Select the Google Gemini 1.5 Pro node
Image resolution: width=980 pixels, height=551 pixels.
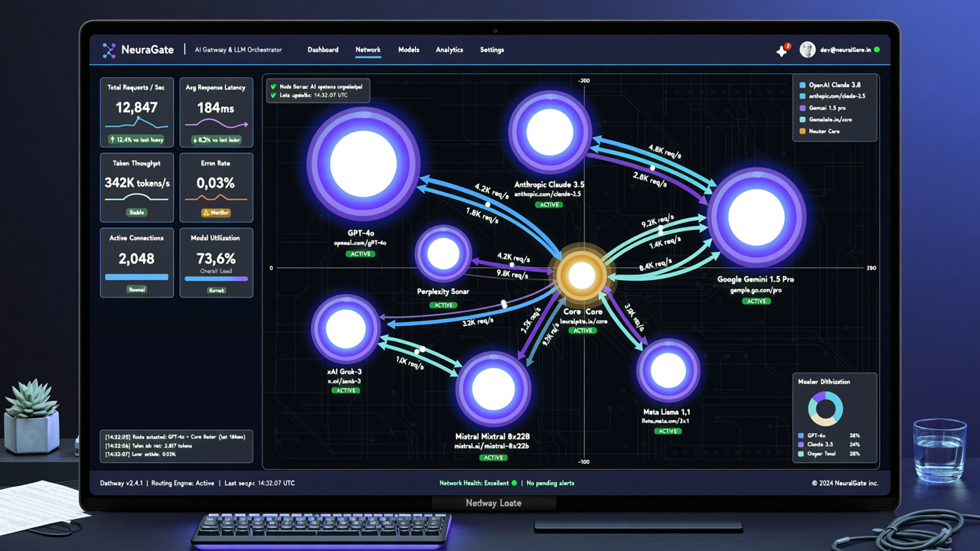[x=756, y=217]
